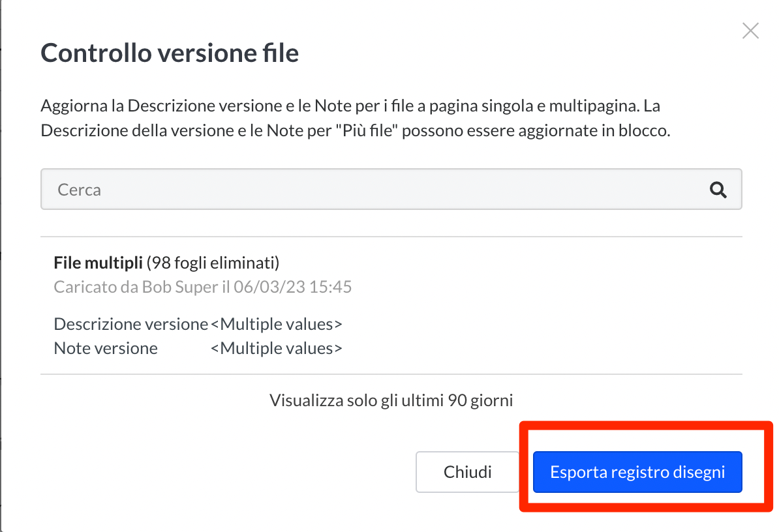Select the magnifying glass inside the Cerca field

[719, 190]
